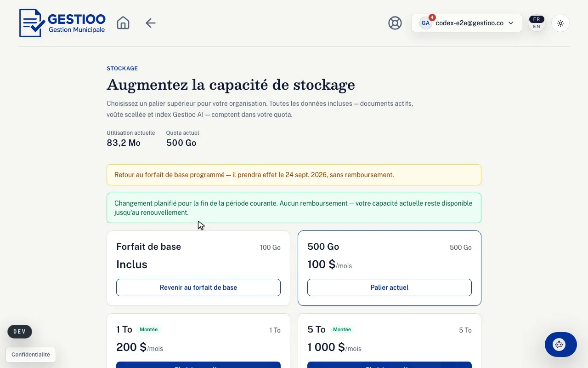Screen dimensions: 588x368
Task: Click the yellow scheduled downgrade notice
Action: click(x=294, y=175)
